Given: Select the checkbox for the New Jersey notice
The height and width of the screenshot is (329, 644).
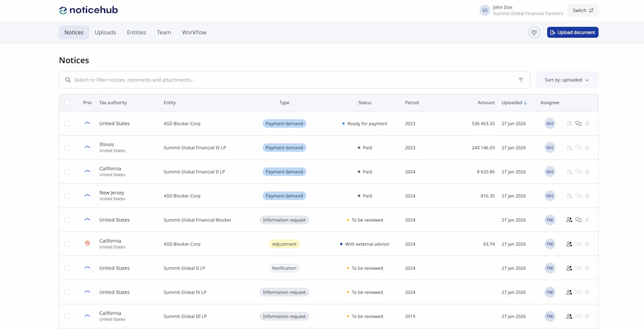Looking at the screenshot, I should pyautogui.click(x=67, y=196).
